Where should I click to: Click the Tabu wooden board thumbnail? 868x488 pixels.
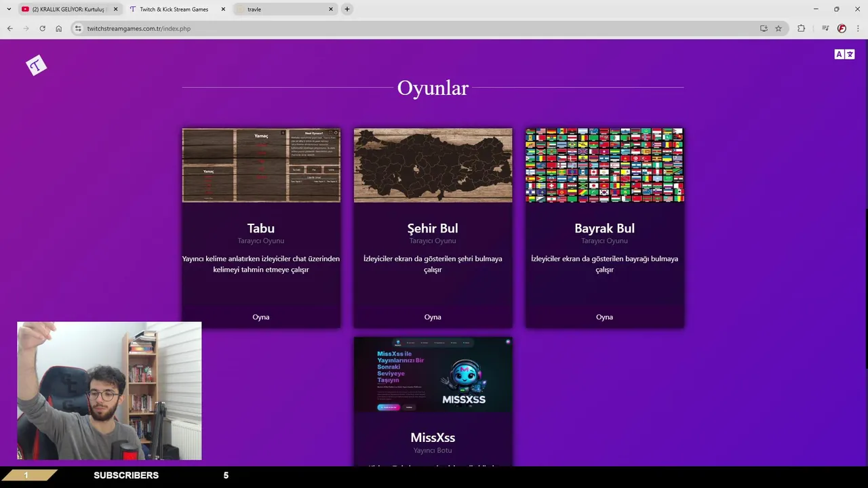click(261, 165)
